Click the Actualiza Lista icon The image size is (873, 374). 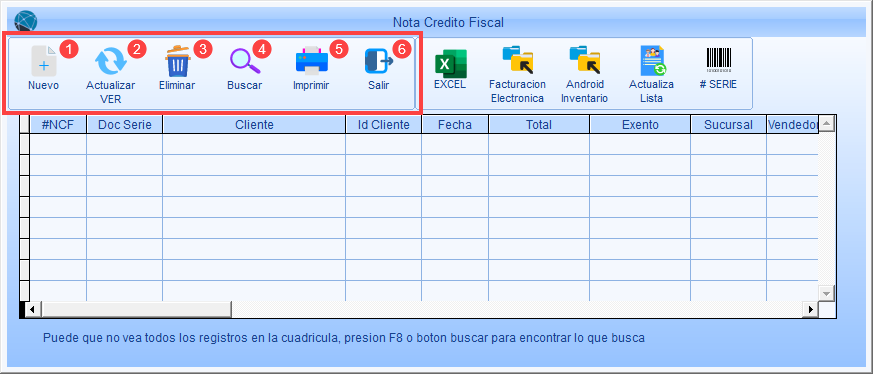click(x=653, y=60)
